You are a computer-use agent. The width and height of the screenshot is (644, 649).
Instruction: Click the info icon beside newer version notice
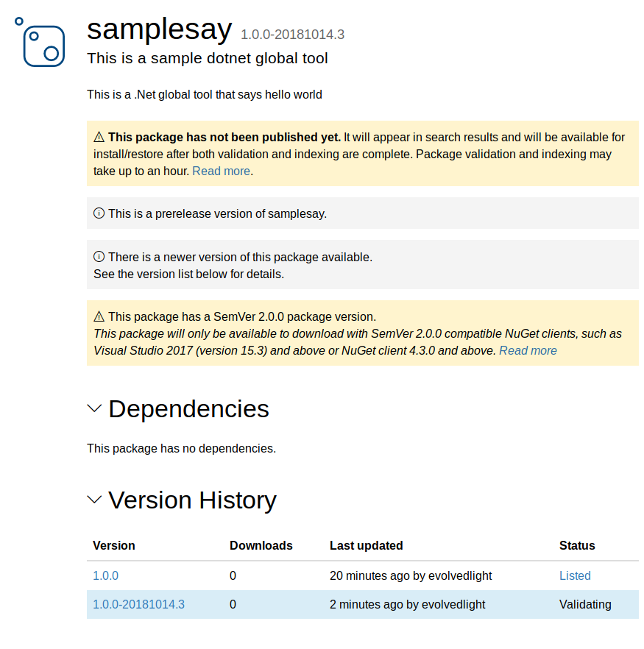click(x=99, y=257)
